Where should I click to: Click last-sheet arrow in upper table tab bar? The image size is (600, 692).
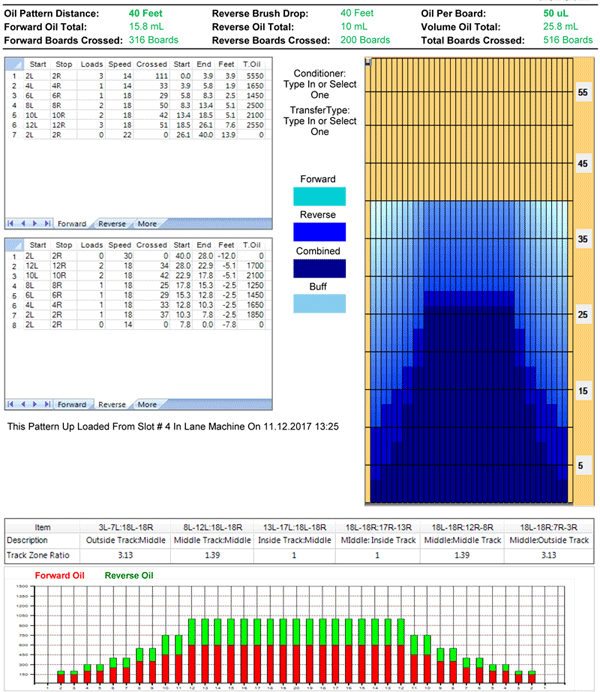coord(46,224)
